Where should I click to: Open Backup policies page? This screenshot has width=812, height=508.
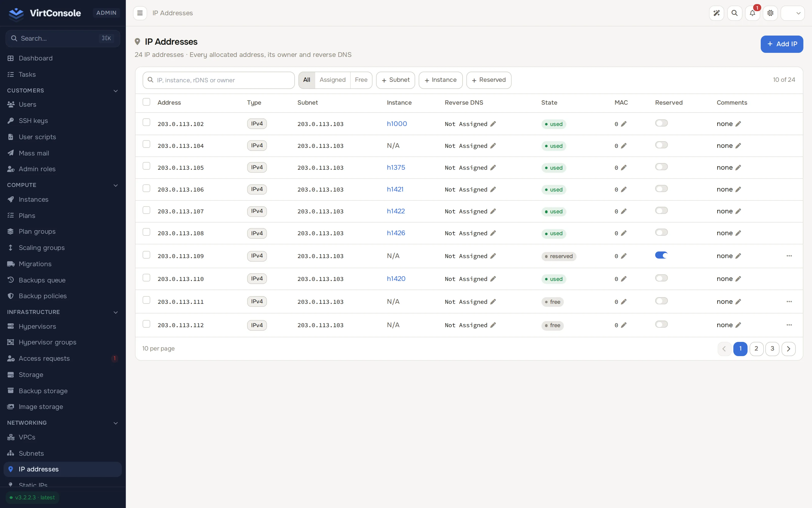point(63,296)
